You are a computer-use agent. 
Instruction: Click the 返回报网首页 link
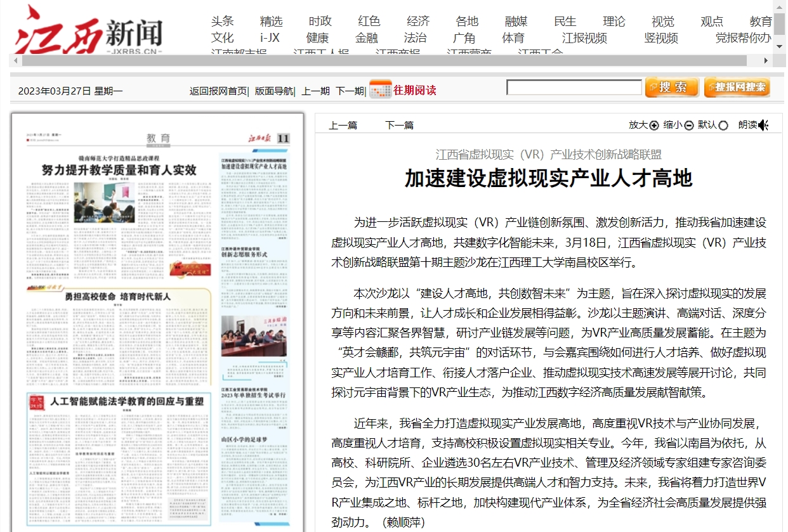coord(218,91)
